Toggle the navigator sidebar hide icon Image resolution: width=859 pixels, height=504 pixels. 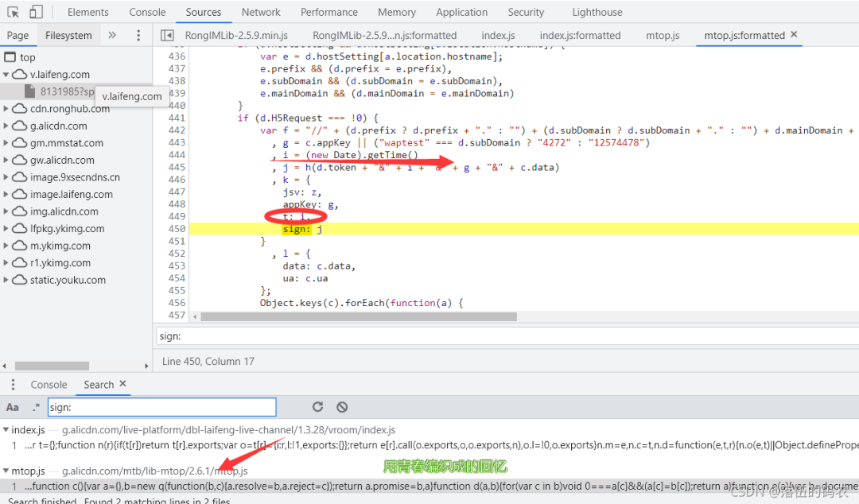(x=167, y=36)
